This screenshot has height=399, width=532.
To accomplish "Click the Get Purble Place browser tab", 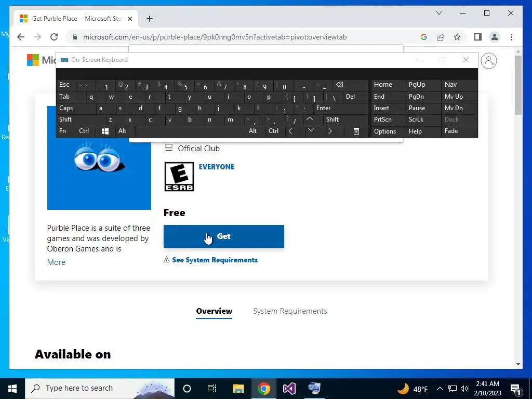I will (75, 19).
